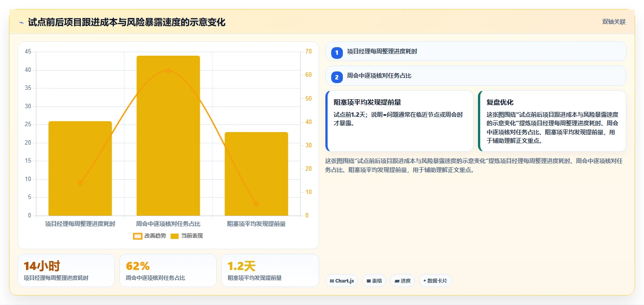Click the lightning icon beside the title
The width and height of the screenshot is (644, 305).
click(22, 22)
